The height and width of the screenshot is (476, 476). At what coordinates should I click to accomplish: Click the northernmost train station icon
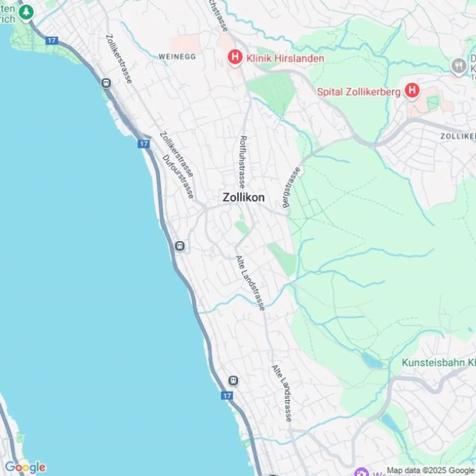[106, 83]
